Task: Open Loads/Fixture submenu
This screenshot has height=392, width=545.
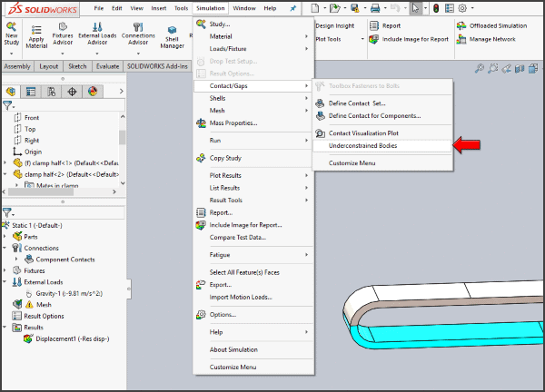Action: pos(253,49)
